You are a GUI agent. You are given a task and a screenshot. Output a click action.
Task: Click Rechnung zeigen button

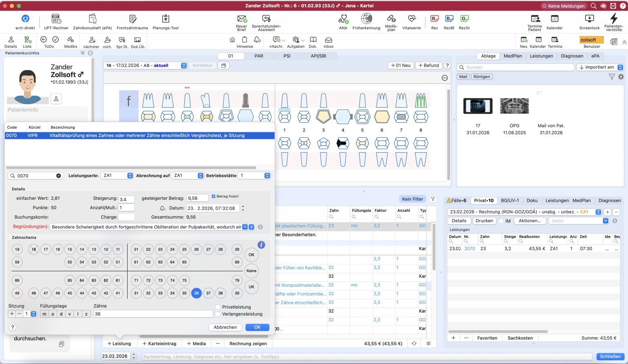(x=248, y=344)
